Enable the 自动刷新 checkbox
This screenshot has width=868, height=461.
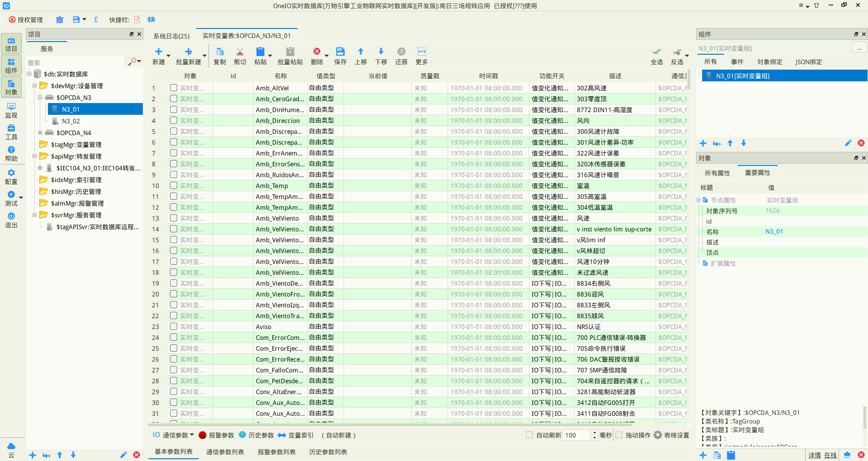[529, 435]
